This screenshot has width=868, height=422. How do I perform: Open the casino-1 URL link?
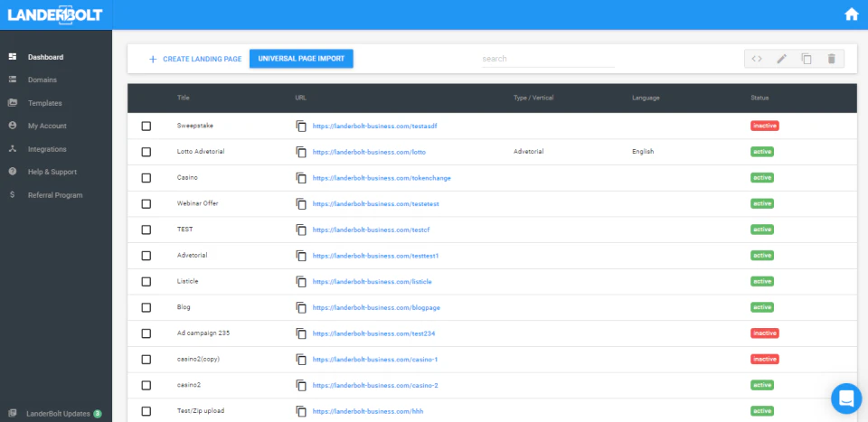(x=375, y=360)
